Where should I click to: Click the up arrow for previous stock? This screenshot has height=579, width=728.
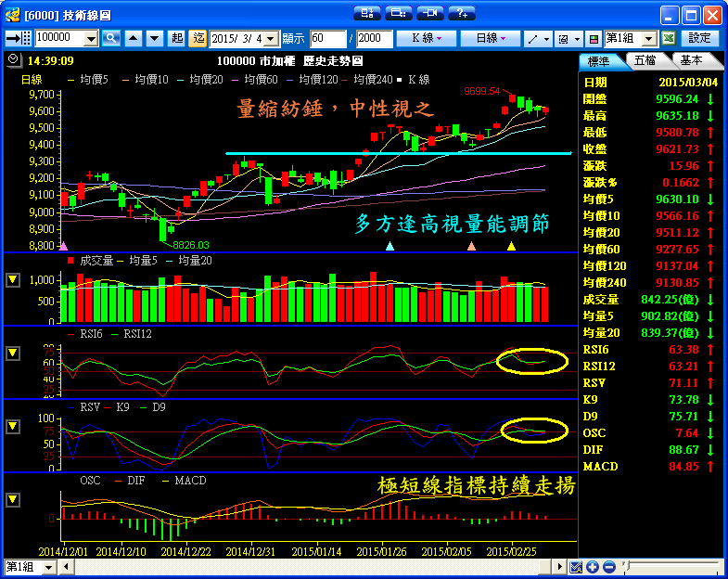point(133,38)
